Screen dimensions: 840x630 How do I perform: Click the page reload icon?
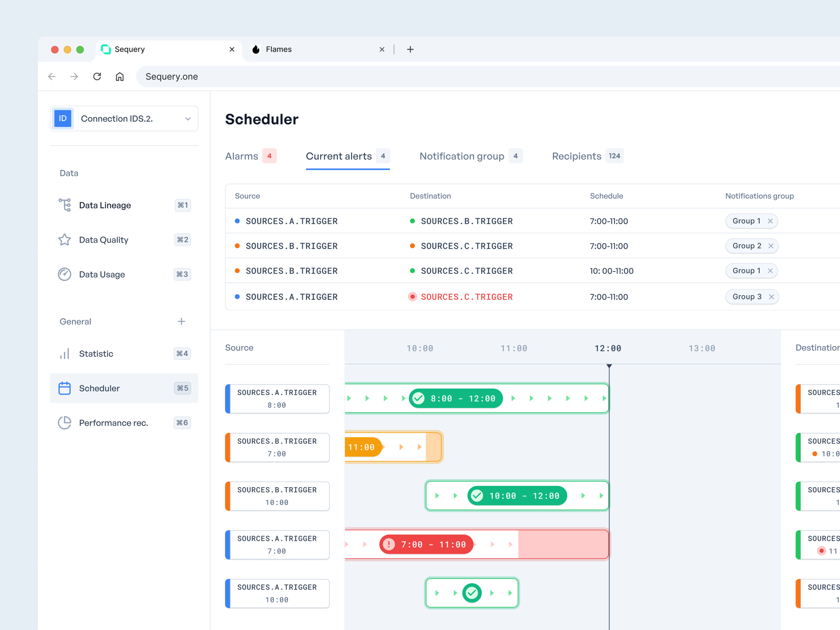pyautogui.click(x=97, y=76)
